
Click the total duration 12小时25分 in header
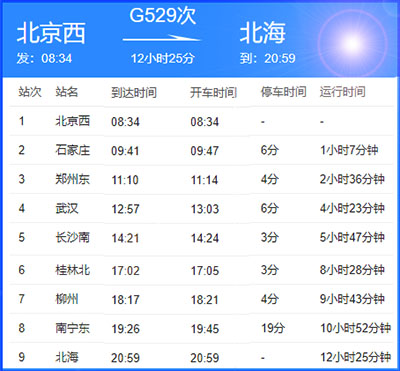pyautogui.click(x=162, y=59)
